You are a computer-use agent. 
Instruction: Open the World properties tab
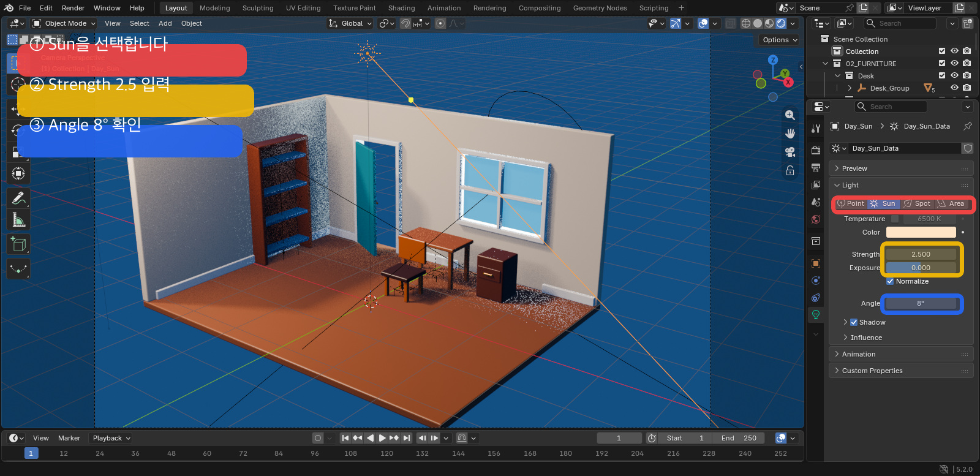816,219
